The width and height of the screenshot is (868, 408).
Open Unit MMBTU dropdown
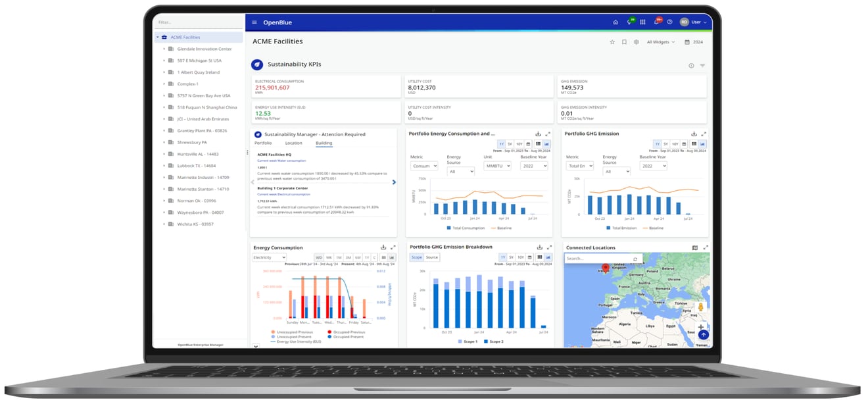tap(496, 166)
